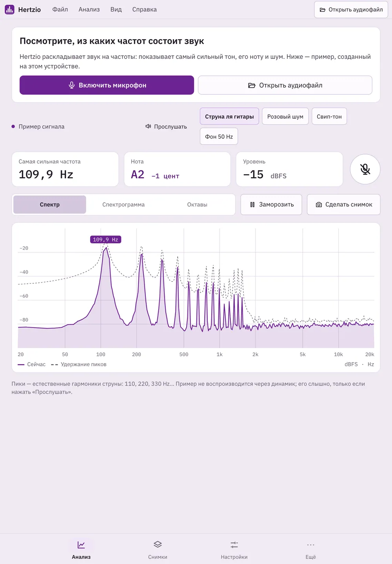Open the Ещё three-dots menu

(x=310, y=545)
